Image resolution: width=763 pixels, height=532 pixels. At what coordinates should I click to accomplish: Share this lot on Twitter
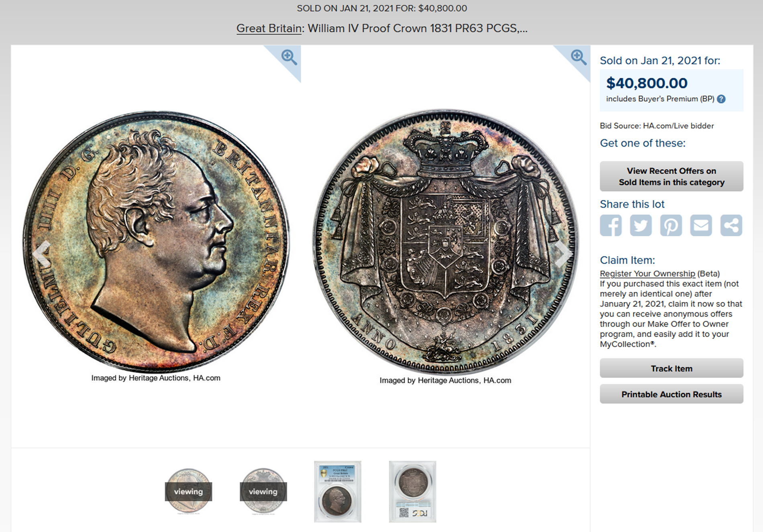point(641,225)
